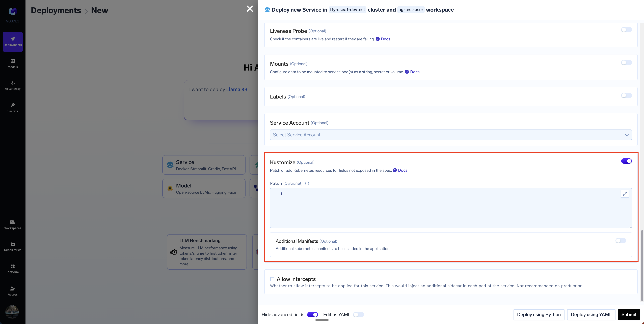Enable the Mounts toggle
644x324 pixels.
click(626, 62)
